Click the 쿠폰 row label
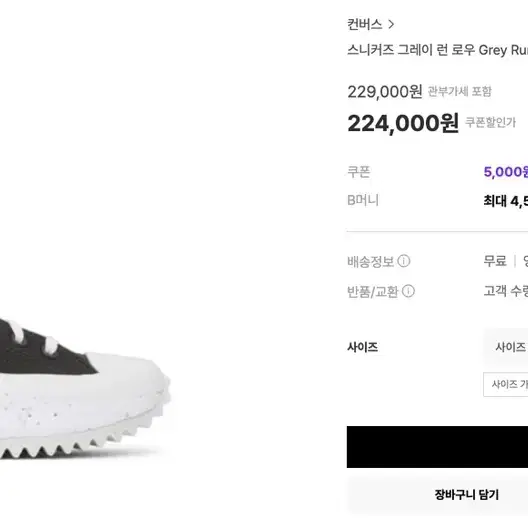 359,172
